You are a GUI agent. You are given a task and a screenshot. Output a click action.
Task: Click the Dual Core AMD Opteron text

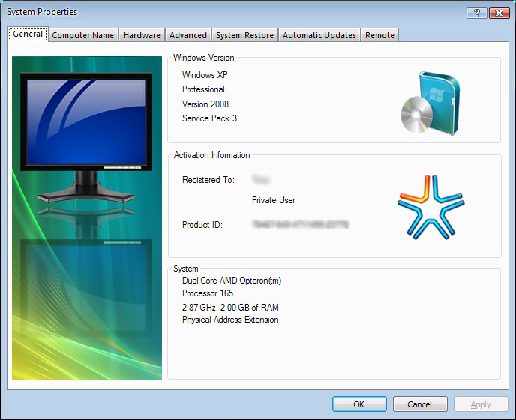pyautogui.click(x=232, y=280)
